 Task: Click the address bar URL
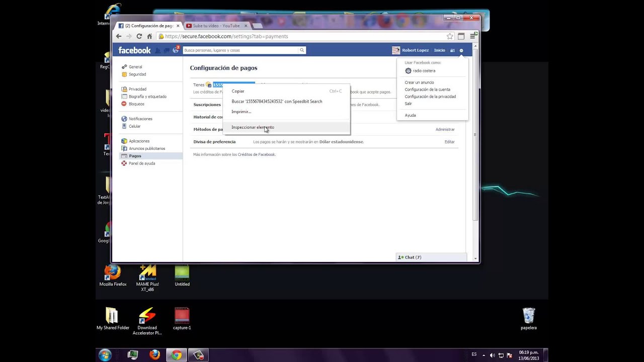(x=226, y=36)
